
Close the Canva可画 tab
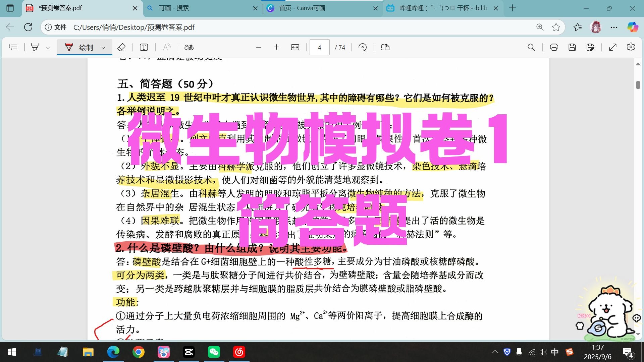pyautogui.click(x=376, y=8)
